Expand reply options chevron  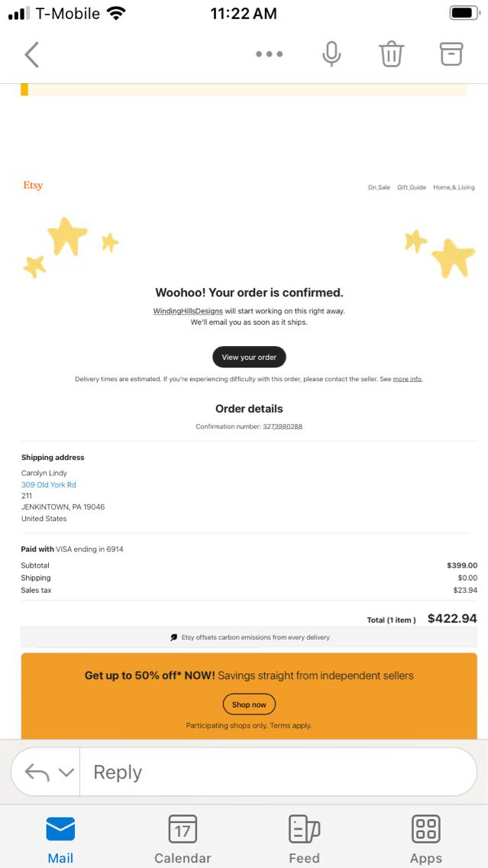coord(66,772)
